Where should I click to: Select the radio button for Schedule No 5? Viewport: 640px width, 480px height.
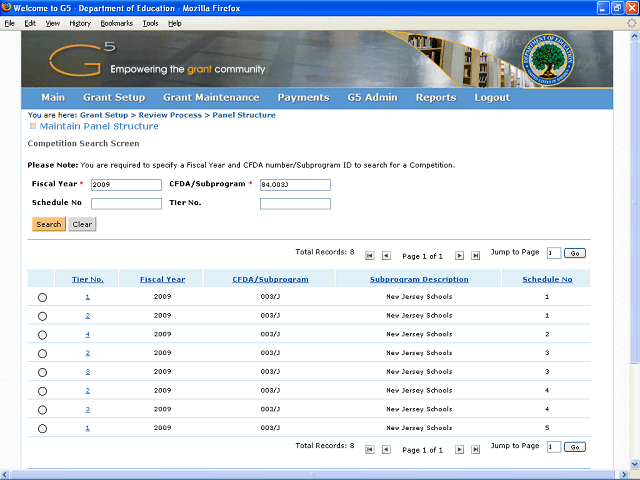(x=42, y=429)
